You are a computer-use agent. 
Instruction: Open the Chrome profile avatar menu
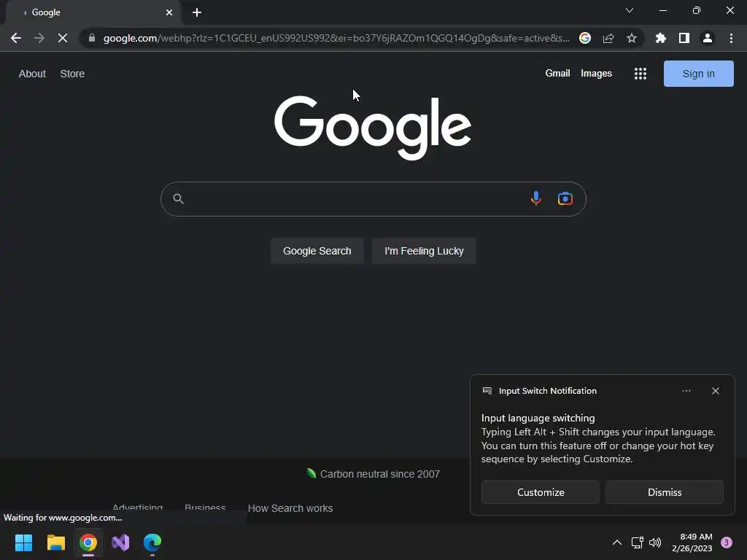tap(708, 38)
